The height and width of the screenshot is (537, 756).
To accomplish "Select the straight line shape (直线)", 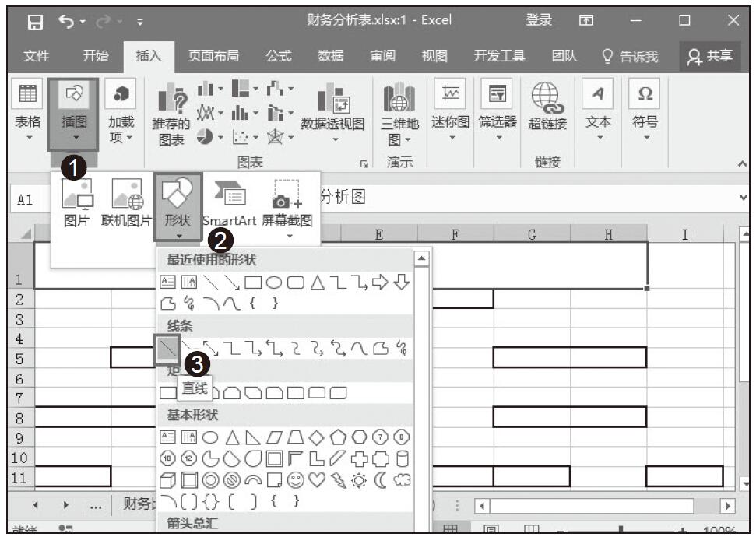I will pos(167,348).
